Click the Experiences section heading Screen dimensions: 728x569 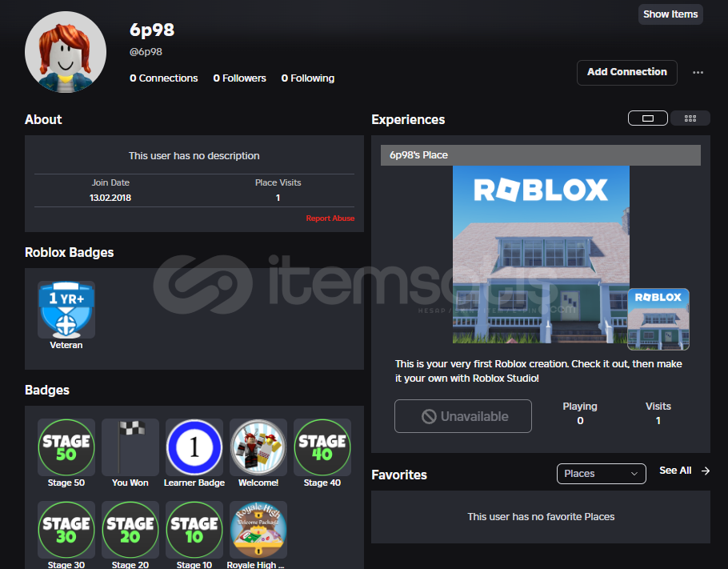pyautogui.click(x=408, y=120)
